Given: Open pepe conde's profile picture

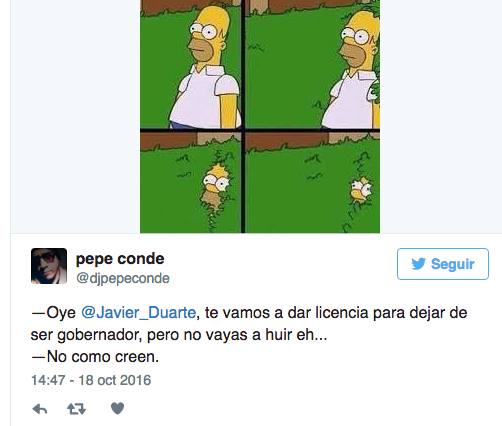Looking at the screenshot, I should click(x=49, y=266).
